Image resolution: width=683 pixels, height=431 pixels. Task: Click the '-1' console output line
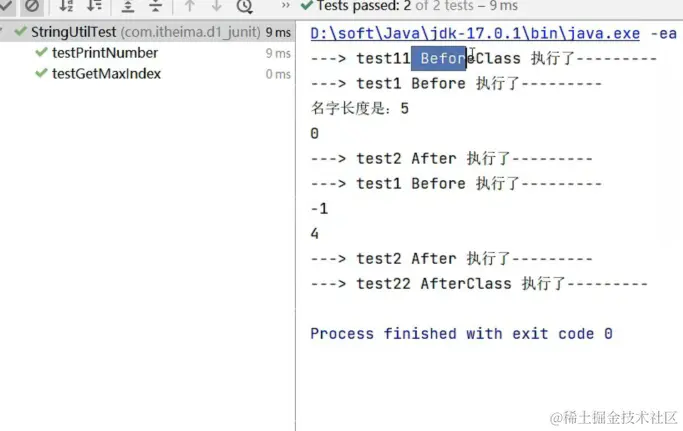[x=319, y=209]
